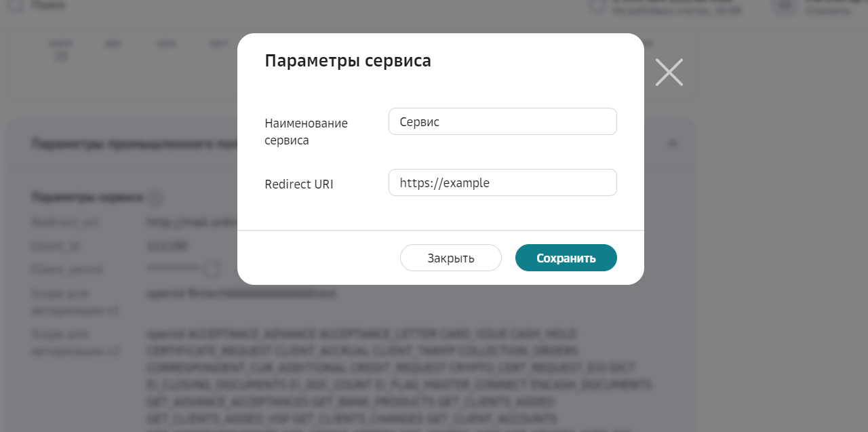868x432 pixels.
Task: Click the Redirect URI label
Action: tap(299, 184)
